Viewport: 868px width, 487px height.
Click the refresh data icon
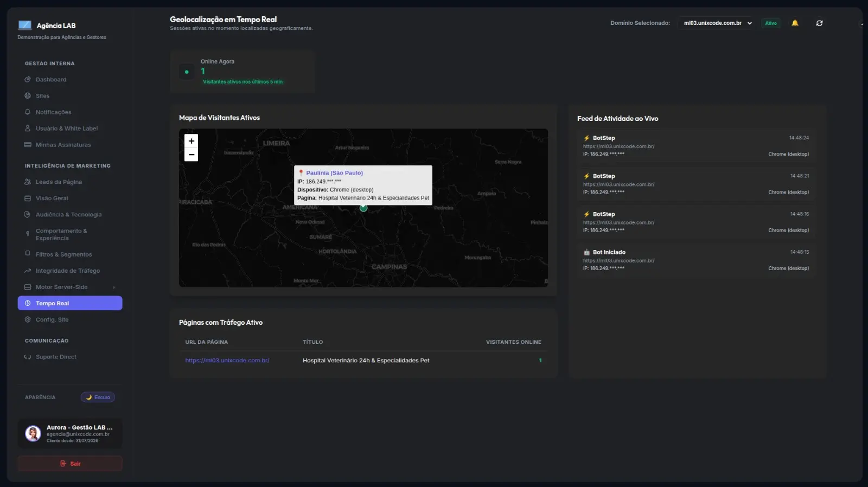click(819, 23)
